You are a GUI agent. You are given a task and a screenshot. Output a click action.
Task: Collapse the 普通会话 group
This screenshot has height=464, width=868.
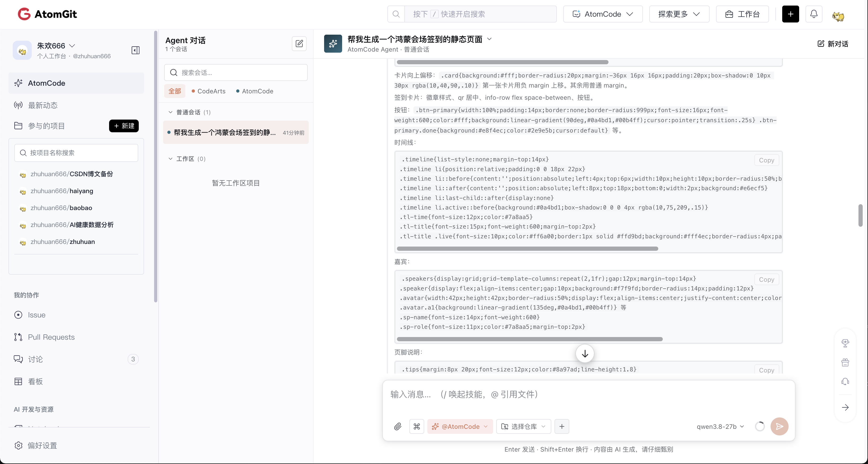pyautogui.click(x=171, y=112)
